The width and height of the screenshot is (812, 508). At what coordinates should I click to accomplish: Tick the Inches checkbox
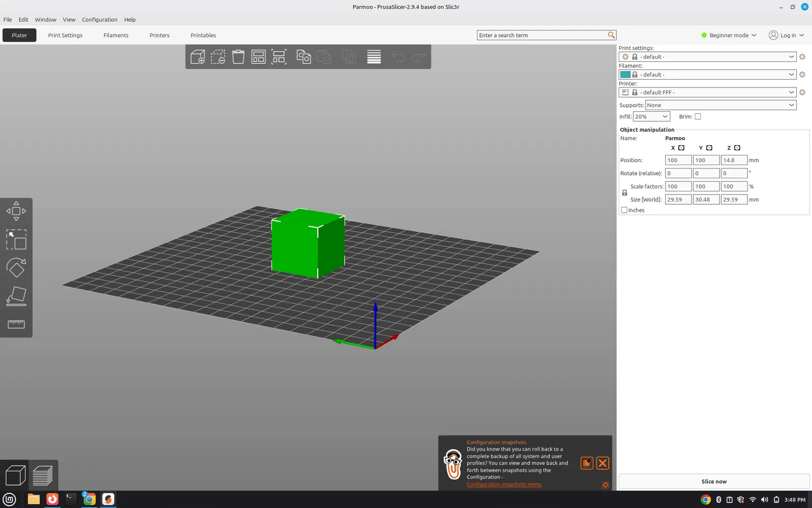(624, 210)
